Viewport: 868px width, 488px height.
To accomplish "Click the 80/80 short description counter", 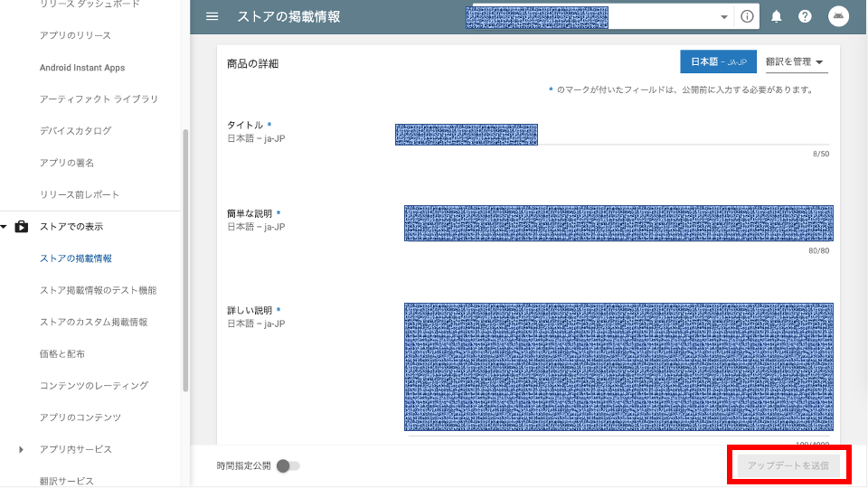I will pyautogui.click(x=819, y=250).
